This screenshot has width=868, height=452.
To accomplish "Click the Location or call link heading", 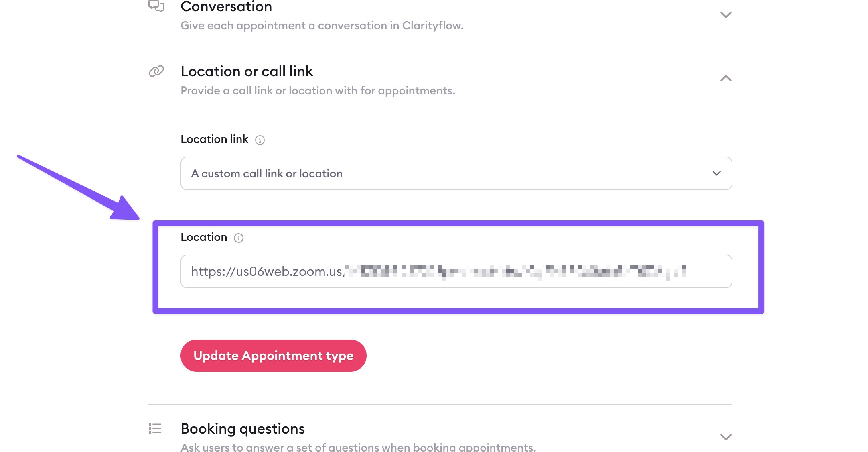I will click(247, 71).
